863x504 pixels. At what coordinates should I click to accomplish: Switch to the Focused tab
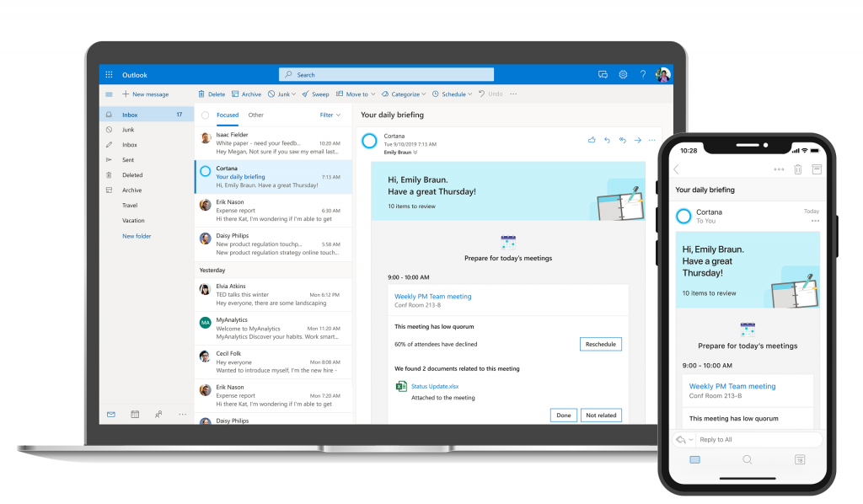tap(228, 115)
